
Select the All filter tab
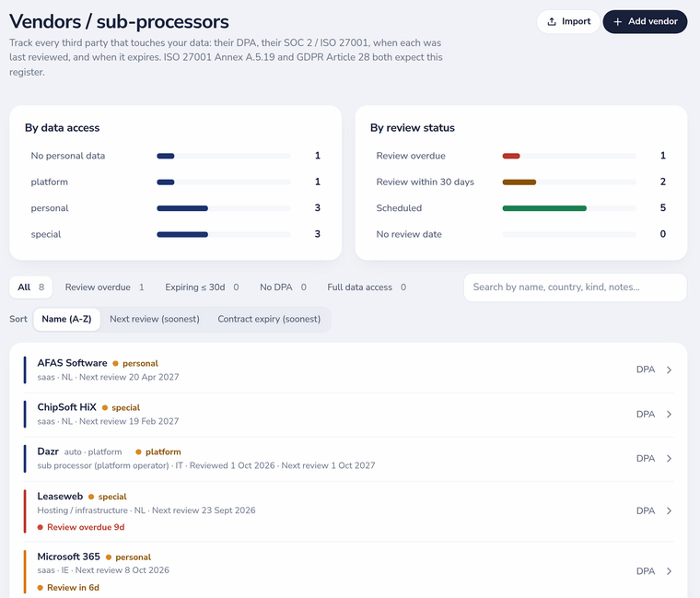tap(30, 287)
